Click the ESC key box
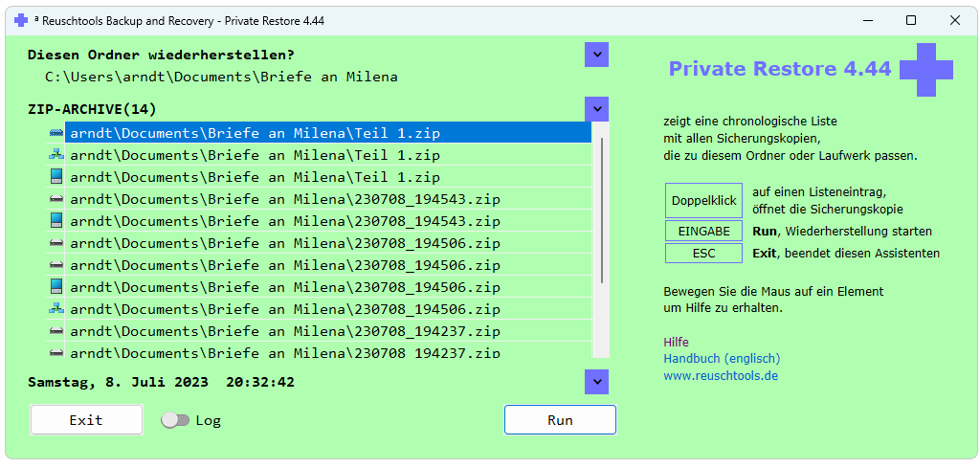Screen dimensions: 980x468 click(703, 253)
